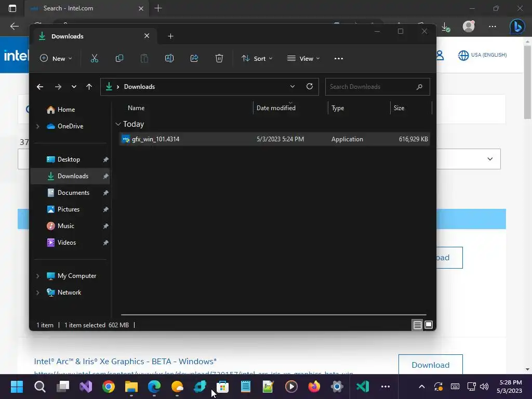The height and width of the screenshot is (399, 532).
Task: Open Windows Start menu
Action: [17, 387]
